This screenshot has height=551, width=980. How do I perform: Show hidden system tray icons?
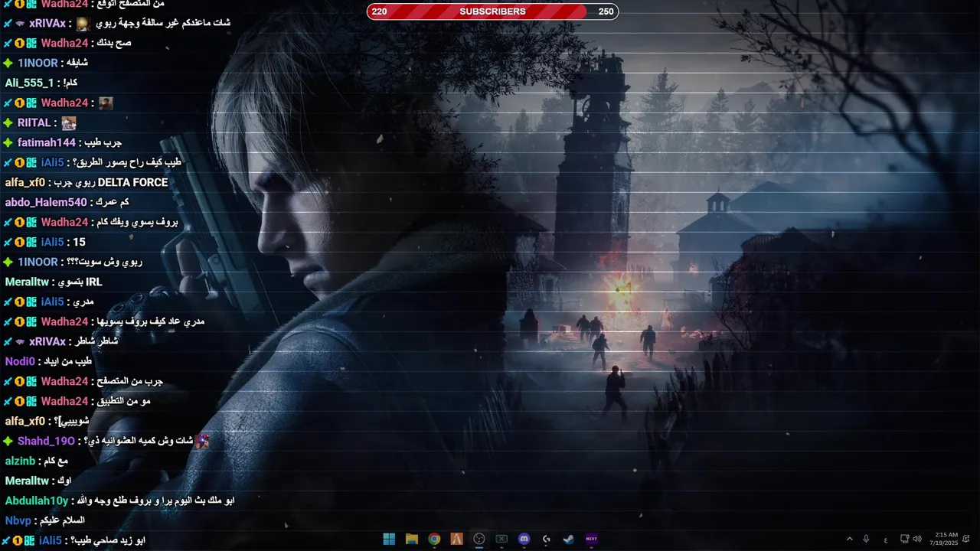click(x=849, y=540)
